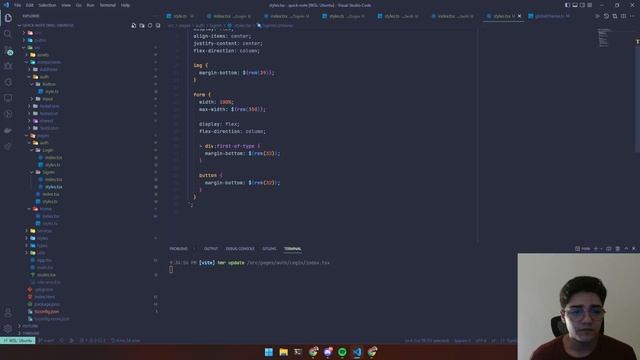This screenshot has width=640, height=360.
Task: Open the editor More Actions ellipsis
Action: point(632,16)
